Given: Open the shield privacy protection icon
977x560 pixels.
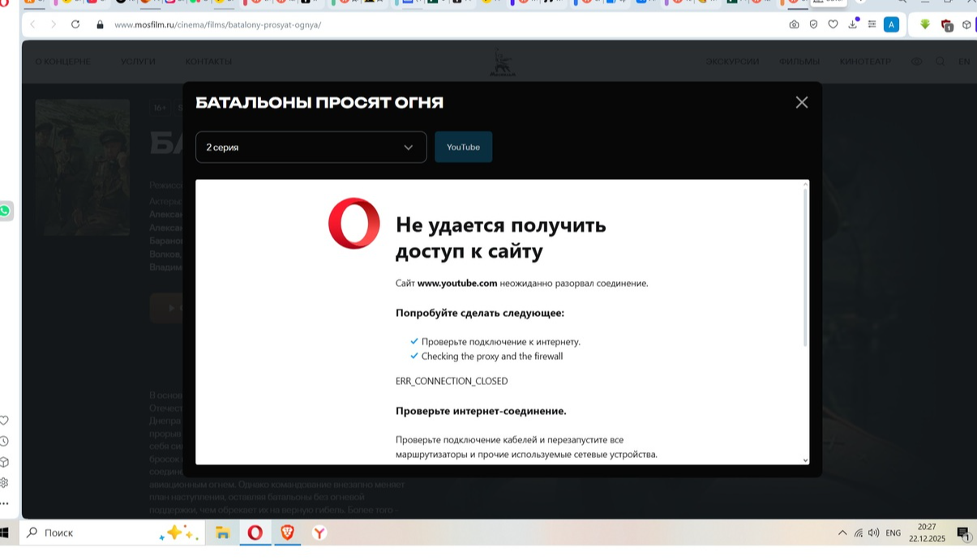Looking at the screenshot, I should click(813, 24).
